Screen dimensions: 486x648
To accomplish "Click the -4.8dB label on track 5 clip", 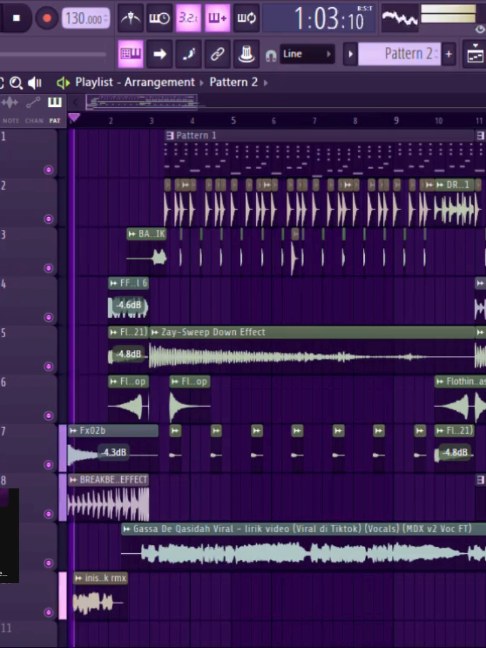I will tap(129, 354).
